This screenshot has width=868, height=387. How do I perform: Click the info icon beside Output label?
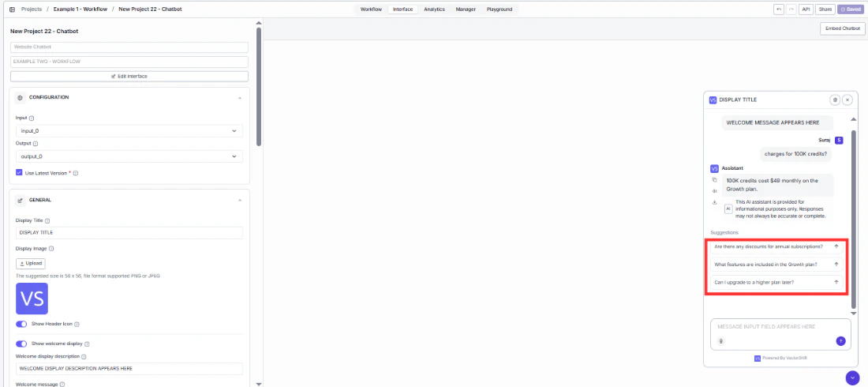pyautogui.click(x=36, y=144)
